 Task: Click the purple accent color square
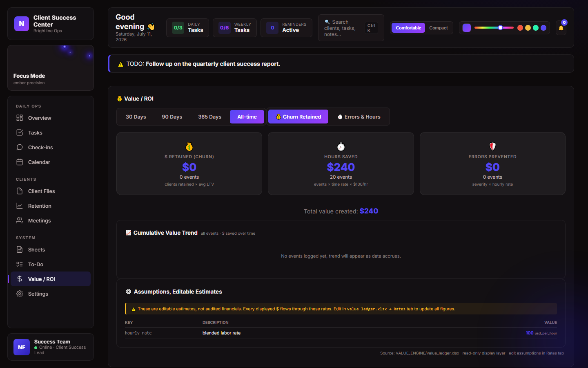(467, 28)
